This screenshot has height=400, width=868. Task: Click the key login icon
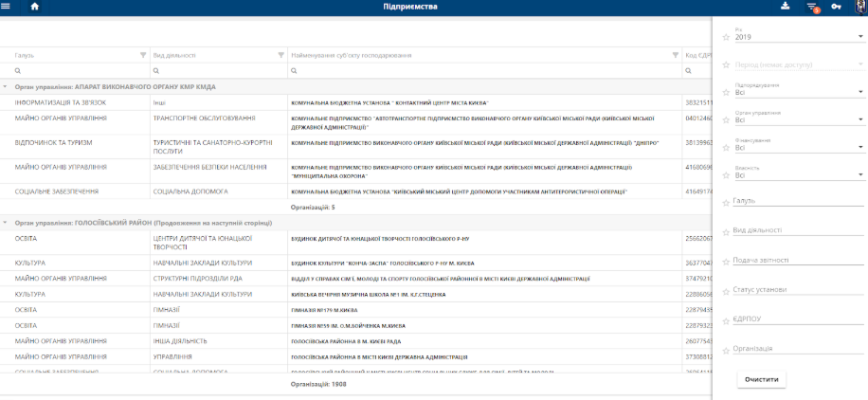point(836,7)
